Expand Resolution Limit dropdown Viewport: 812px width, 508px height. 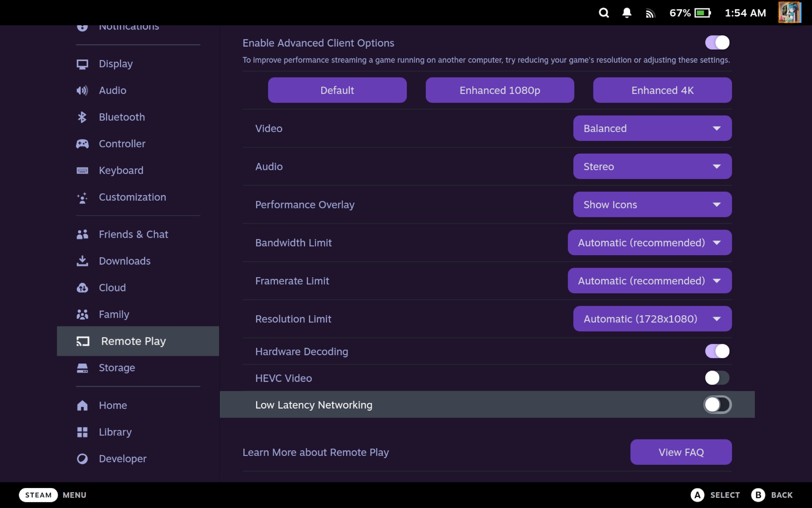pos(652,318)
